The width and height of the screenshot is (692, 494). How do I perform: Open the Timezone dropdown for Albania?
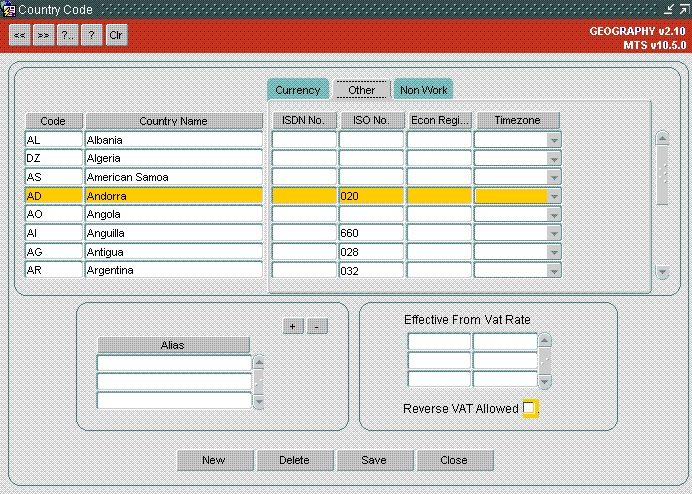click(554, 140)
